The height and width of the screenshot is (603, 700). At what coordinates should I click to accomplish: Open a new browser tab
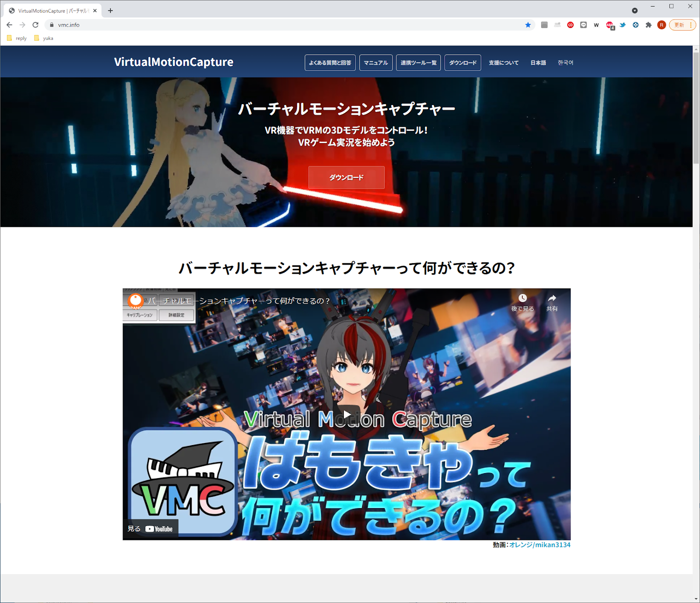[x=110, y=10]
